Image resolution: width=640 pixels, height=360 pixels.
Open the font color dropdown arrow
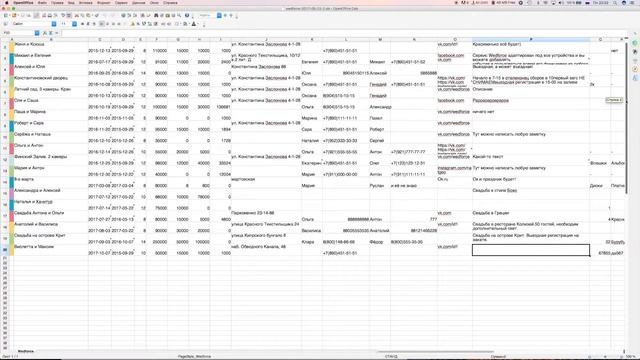coord(198,24)
